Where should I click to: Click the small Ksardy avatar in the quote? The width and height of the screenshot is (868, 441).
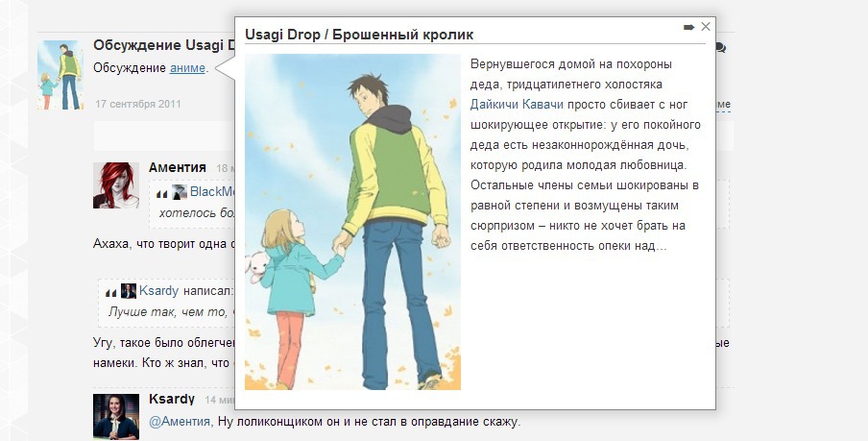pyautogui.click(x=129, y=291)
